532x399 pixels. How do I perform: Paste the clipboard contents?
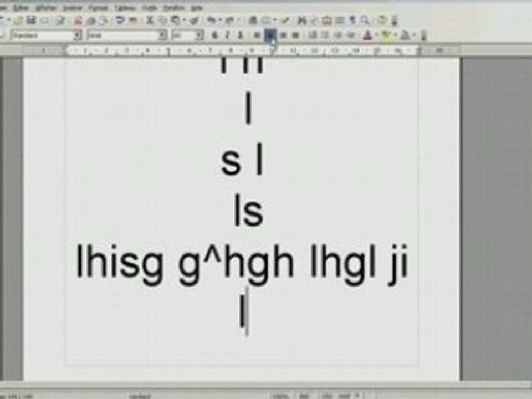tap(176, 21)
